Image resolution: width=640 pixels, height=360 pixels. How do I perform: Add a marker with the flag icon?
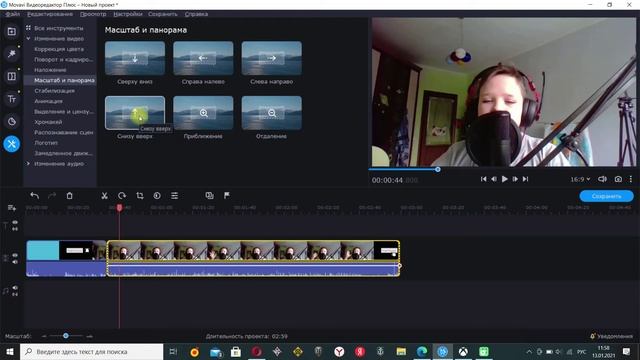pos(227,196)
